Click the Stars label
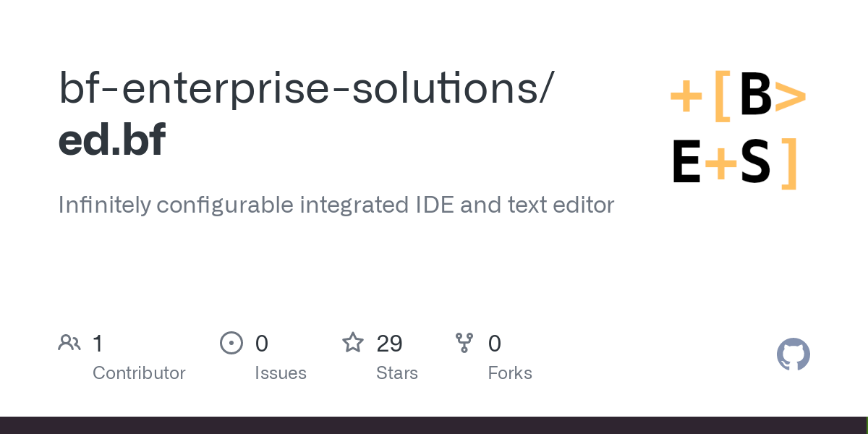The height and width of the screenshot is (434, 868). coord(397,373)
